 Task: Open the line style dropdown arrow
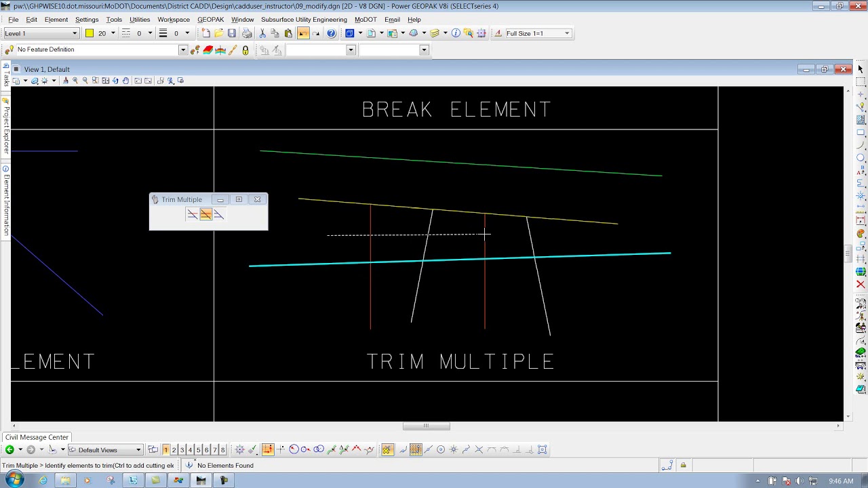click(x=150, y=33)
